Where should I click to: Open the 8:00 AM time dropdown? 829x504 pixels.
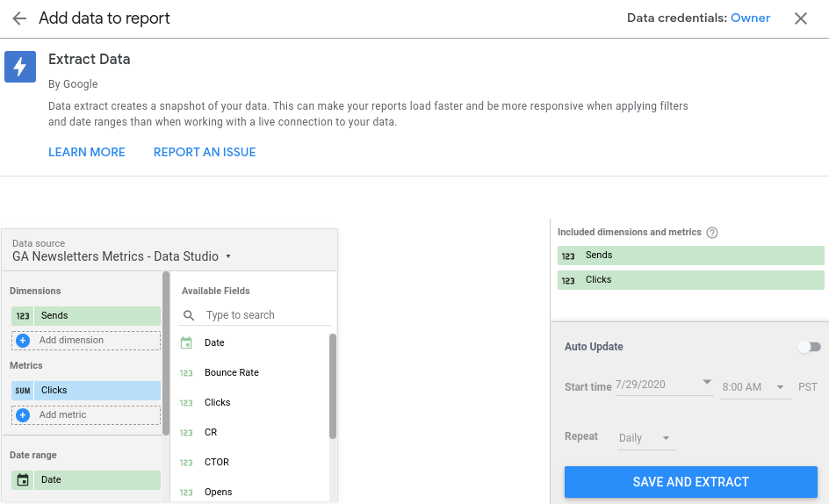click(x=755, y=387)
